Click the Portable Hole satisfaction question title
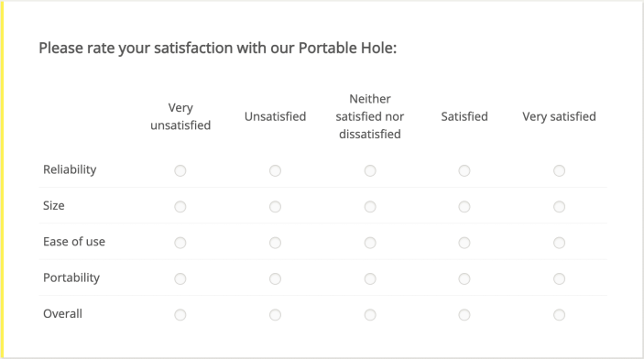 (218, 48)
